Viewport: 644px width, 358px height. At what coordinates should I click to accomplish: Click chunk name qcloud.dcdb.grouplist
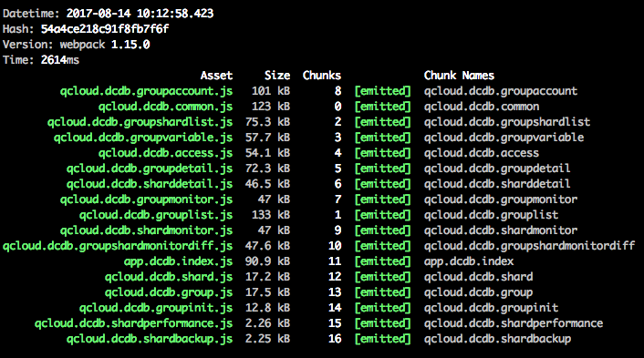[x=492, y=215]
